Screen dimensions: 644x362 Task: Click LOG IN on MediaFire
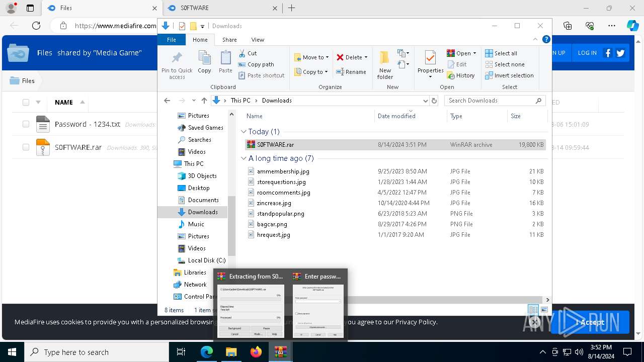587,53
